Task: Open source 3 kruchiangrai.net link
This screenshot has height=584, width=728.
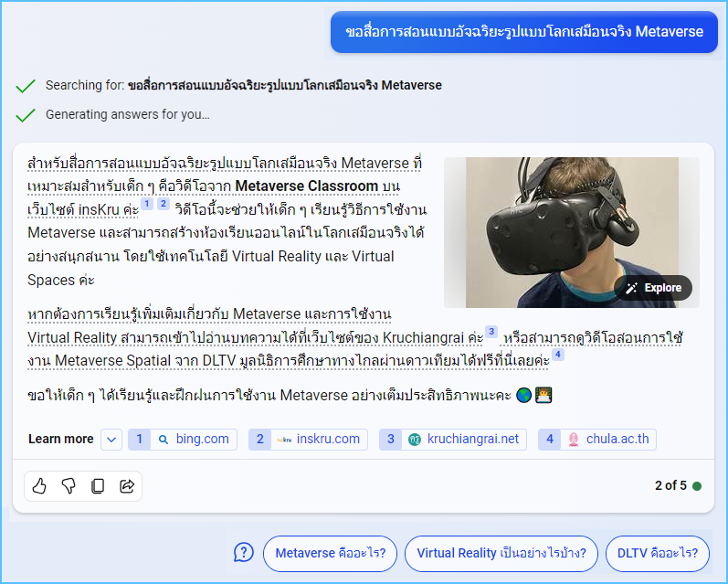Action: pyautogui.click(x=453, y=440)
